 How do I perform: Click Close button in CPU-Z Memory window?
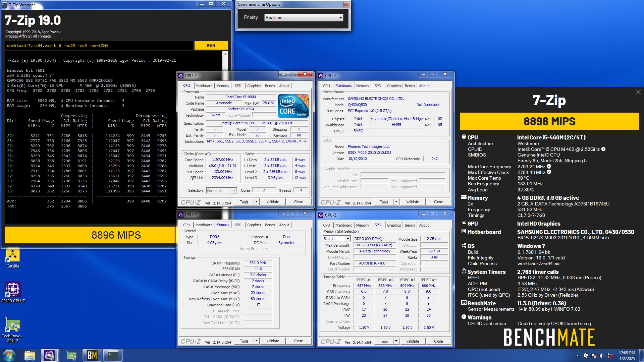299,341
